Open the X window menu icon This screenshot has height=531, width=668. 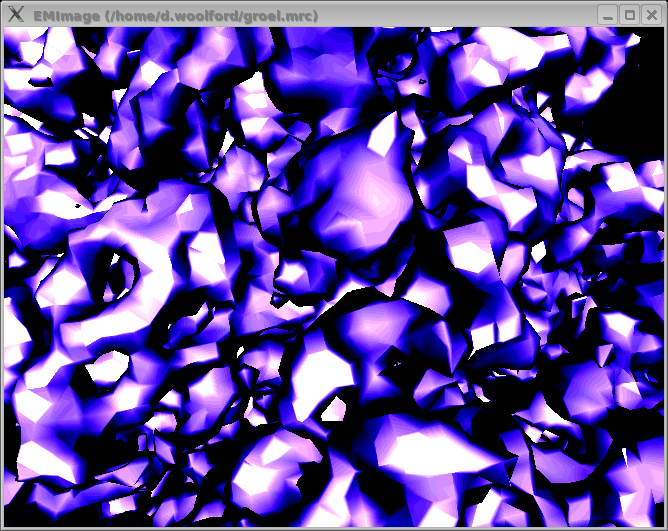[16, 14]
